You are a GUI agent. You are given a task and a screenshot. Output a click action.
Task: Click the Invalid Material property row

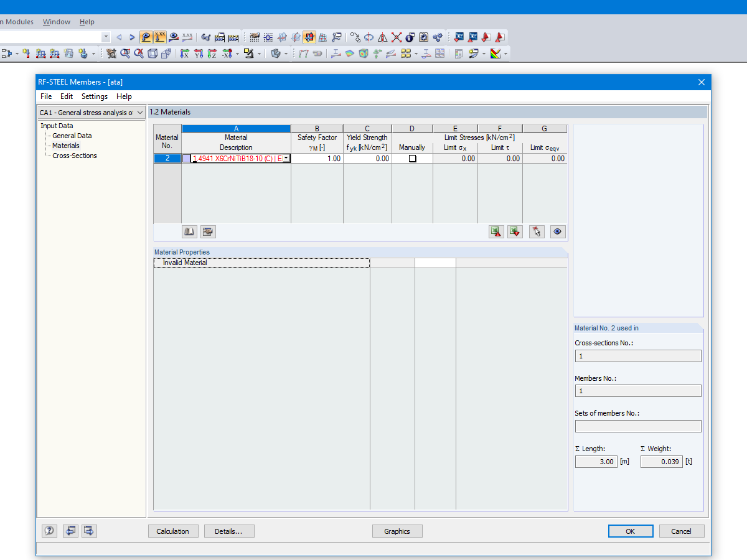pos(261,263)
